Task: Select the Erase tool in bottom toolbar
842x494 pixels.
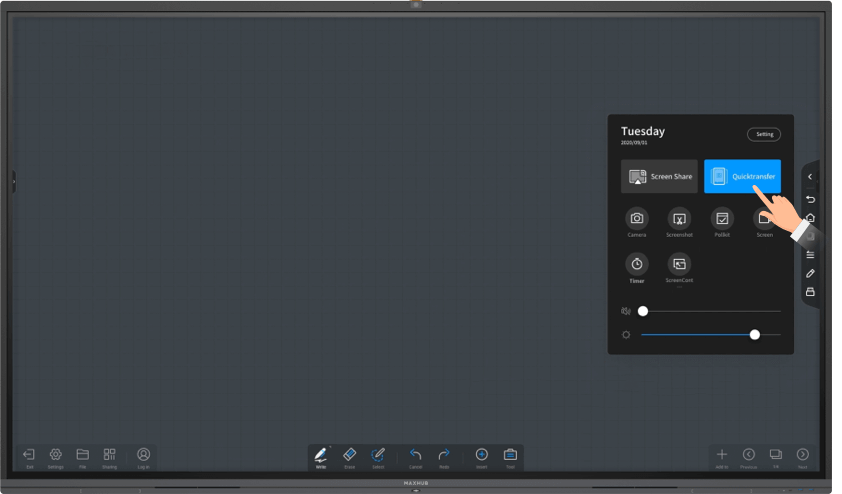Action: [349, 455]
